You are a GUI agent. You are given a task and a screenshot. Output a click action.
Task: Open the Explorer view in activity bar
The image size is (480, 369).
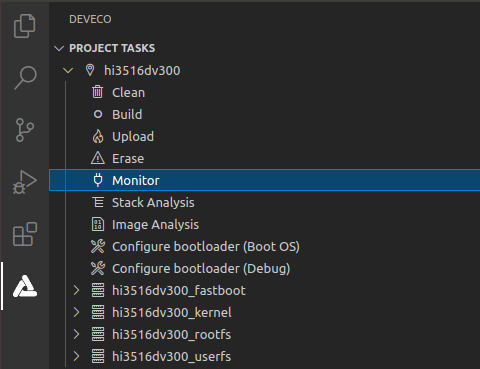pyautogui.click(x=25, y=26)
